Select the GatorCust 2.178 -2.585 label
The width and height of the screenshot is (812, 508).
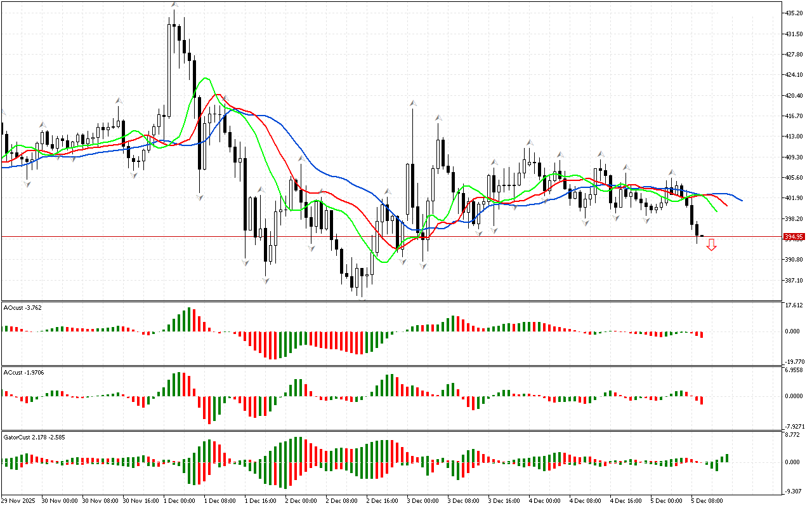coord(34,437)
